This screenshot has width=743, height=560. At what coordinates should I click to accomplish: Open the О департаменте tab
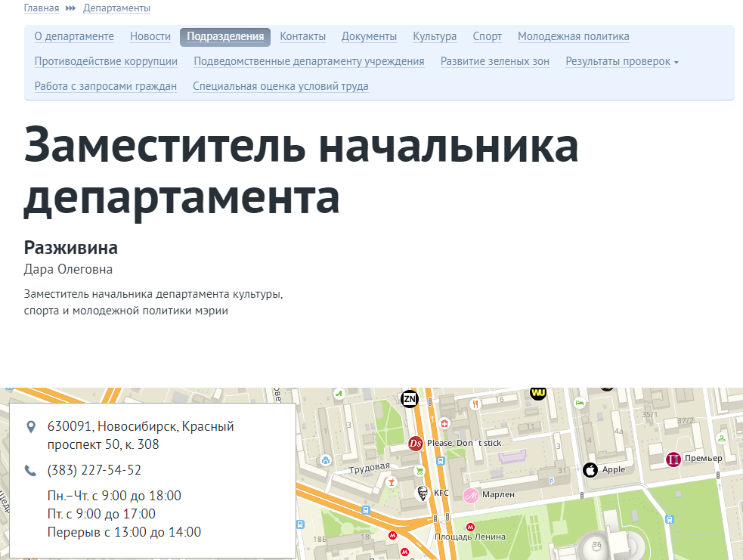74,36
